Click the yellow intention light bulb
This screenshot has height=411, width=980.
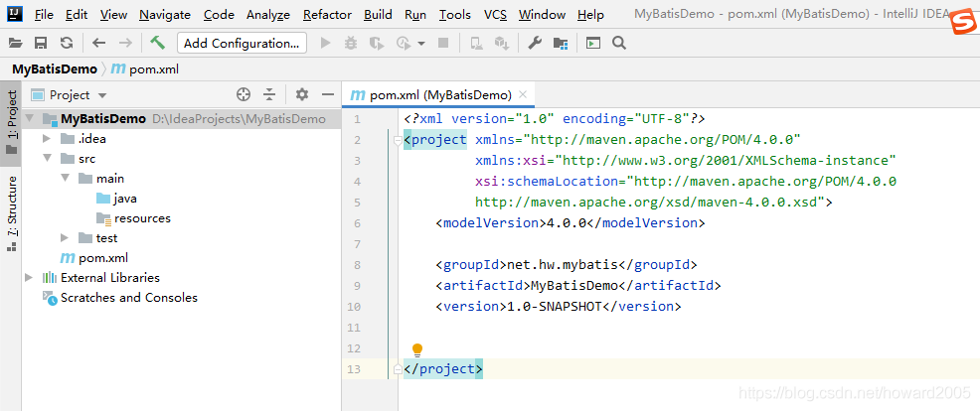(417, 349)
